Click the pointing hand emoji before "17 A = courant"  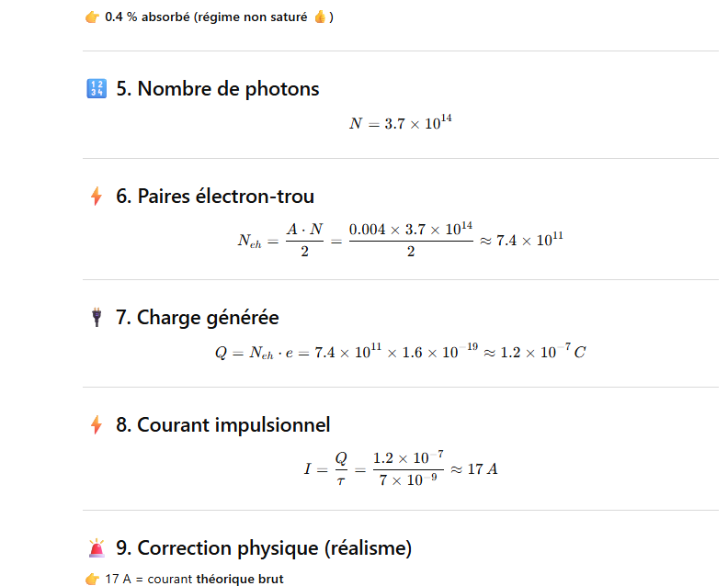point(92,580)
